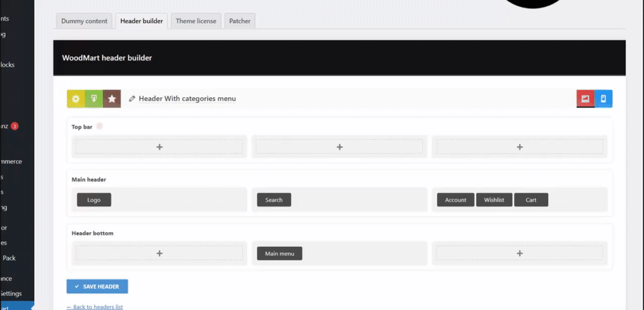Click the red 3 notification badge in sidebar

tap(14, 126)
